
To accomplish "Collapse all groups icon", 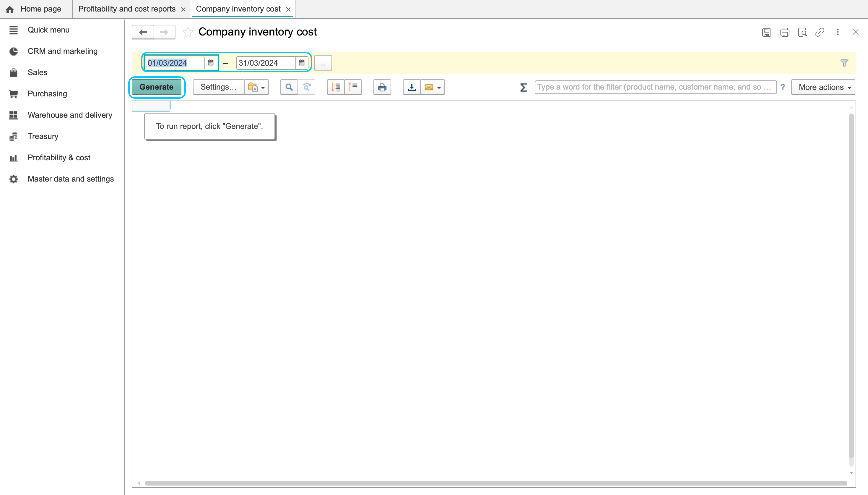I will click(x=353, y=87).
